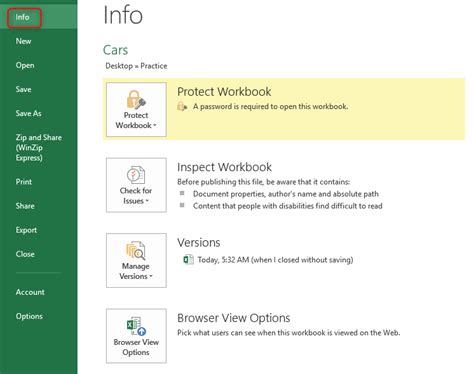474x374 pixels.
Task: Click the small lock icon beside password message
Action: [182, 107]
